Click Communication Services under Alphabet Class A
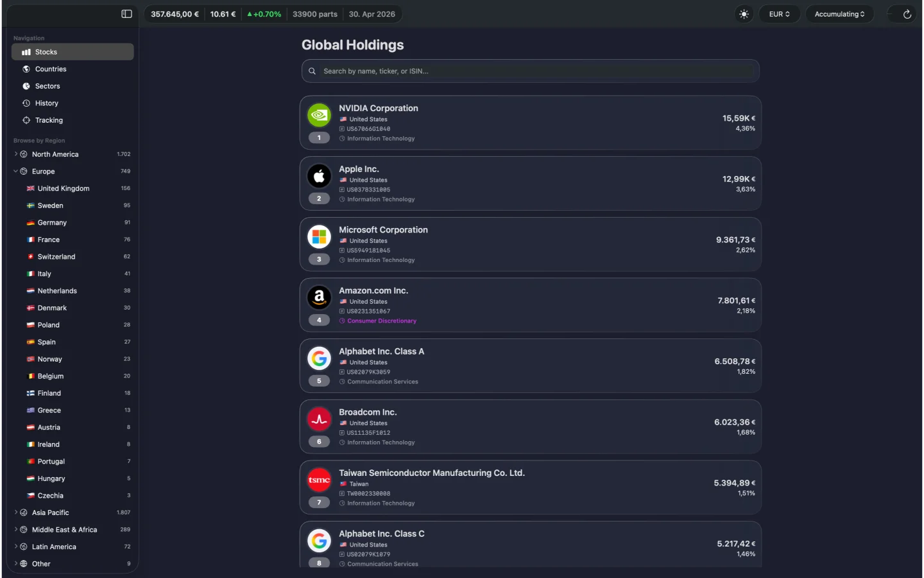 pyautogui.click(x=382, y=382)
